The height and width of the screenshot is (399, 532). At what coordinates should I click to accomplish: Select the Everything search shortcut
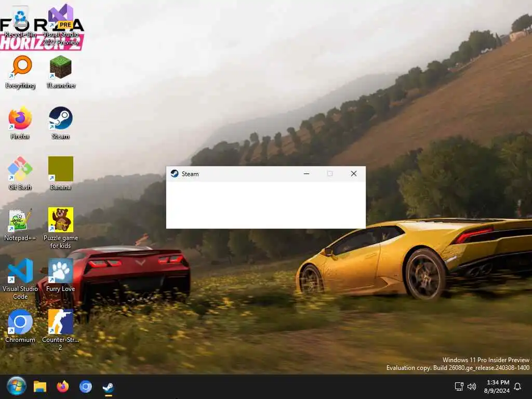[20, 72]
